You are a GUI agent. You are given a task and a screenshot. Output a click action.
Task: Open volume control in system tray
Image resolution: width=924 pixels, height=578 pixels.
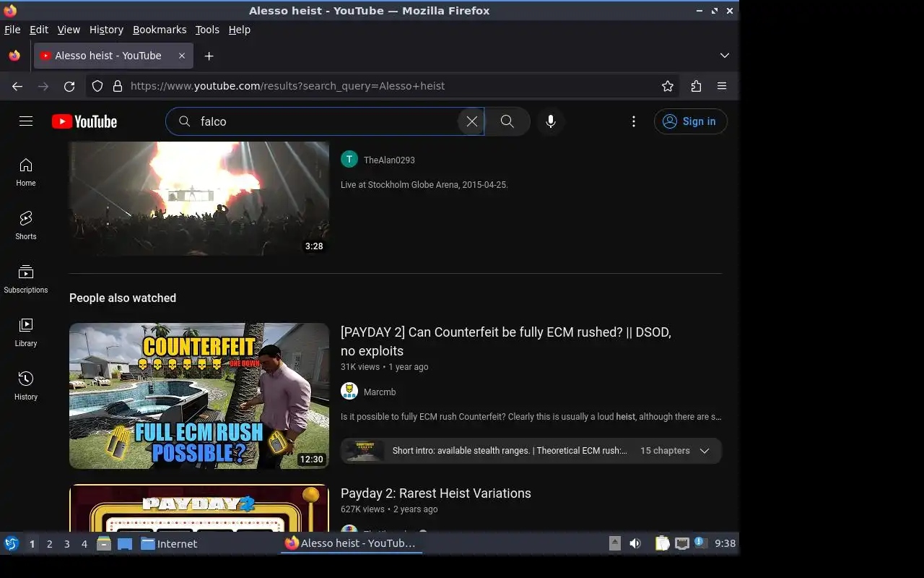pyautogui.click(x=635, y=543)
